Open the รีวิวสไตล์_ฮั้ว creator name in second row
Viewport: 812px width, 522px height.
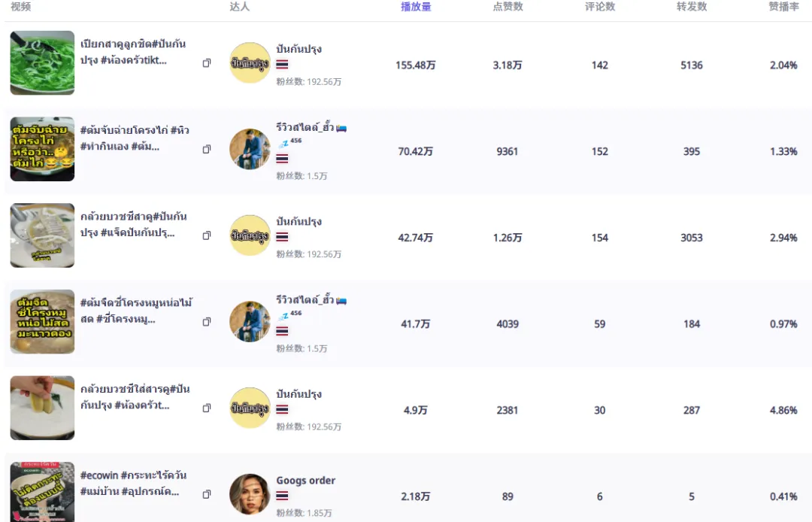(x=305, y=127)
